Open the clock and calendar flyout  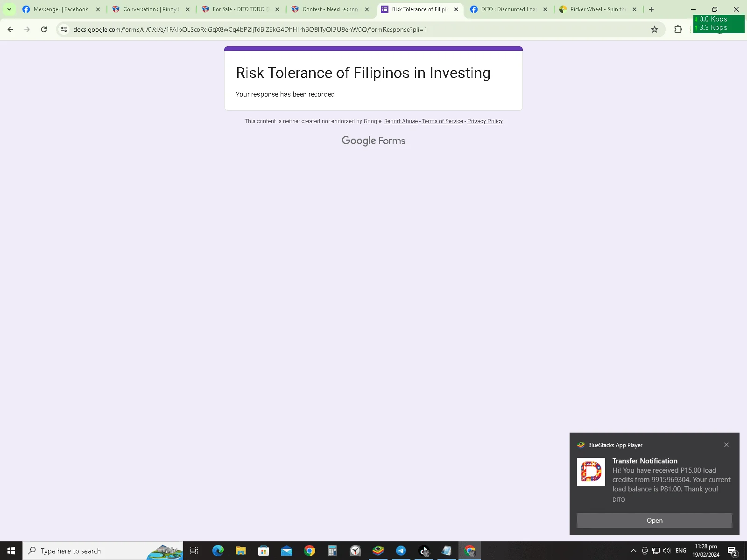(x=706, y=551)
